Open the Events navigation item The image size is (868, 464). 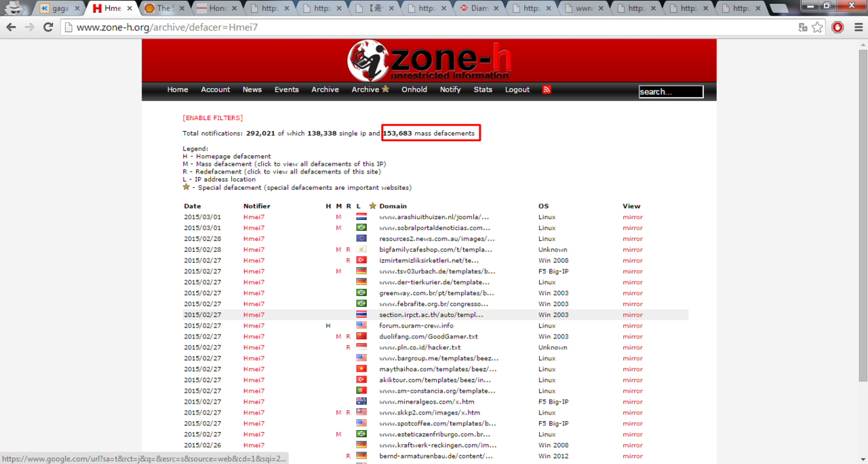pyautogui.click(x=287, y=90)
